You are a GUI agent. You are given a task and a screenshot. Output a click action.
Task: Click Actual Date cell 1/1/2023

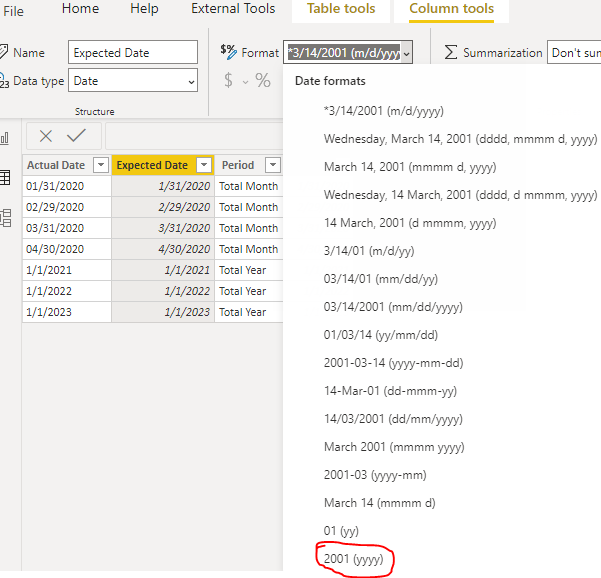[x=67, y=312]
